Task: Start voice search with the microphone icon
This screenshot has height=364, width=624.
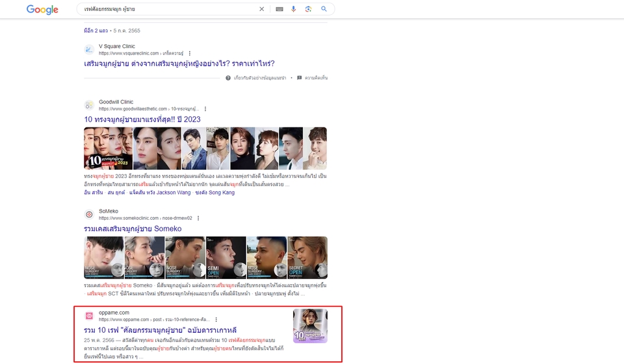Action: coord(293,9)
